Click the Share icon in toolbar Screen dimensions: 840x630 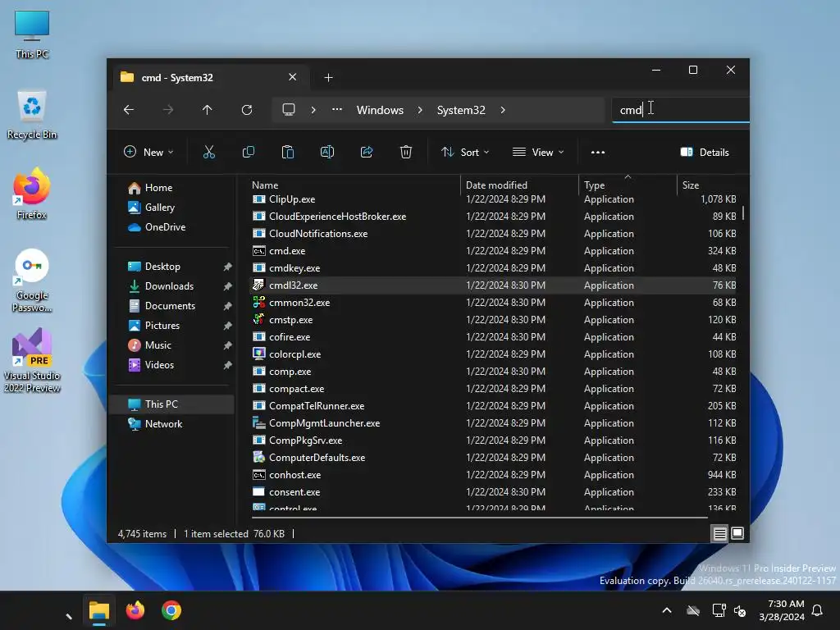367,152
